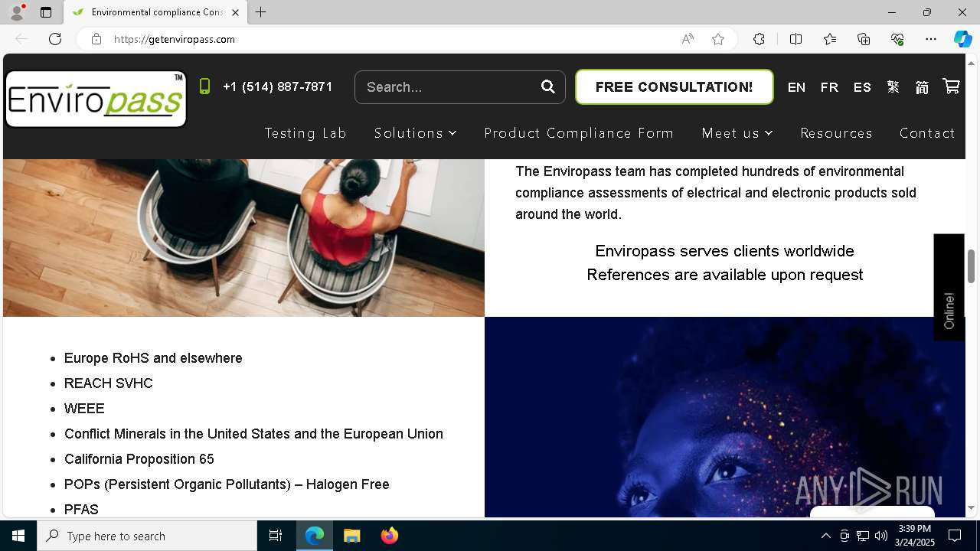Click REACH SVHC list item
Image resolution: width=980 pixels, height=551 pixels.
(109, 383)
